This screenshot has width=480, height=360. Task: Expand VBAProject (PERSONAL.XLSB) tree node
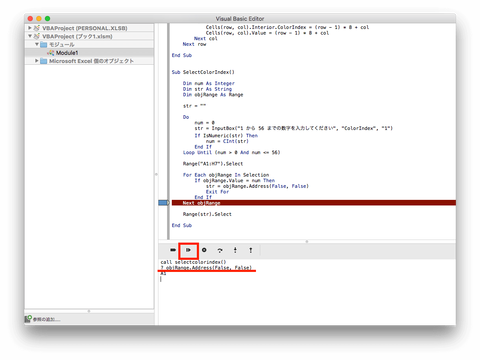pos(30,28)
